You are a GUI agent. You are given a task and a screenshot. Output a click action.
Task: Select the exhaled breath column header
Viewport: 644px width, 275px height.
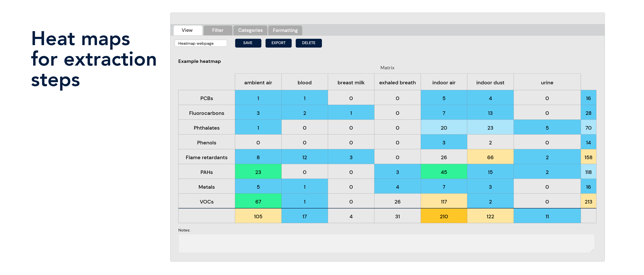pyautogui.click(x=397, y=82)
